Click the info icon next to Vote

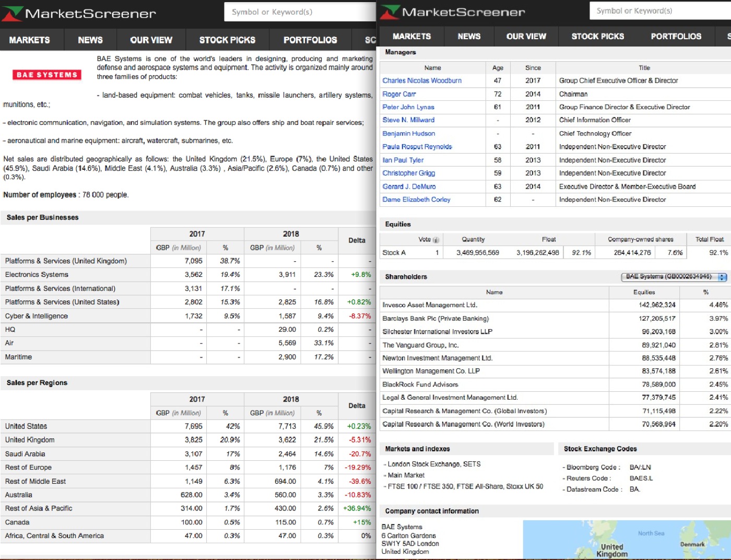tap(436, 240)
